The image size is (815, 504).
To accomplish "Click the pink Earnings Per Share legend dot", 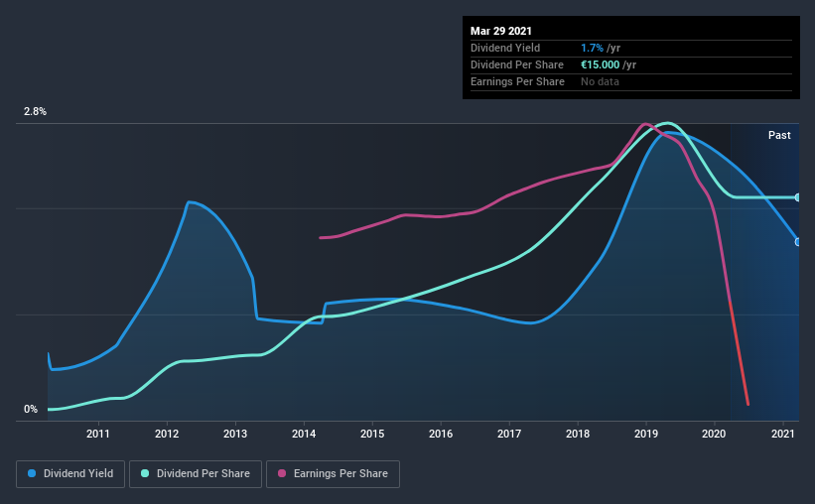I will point(282,473).
